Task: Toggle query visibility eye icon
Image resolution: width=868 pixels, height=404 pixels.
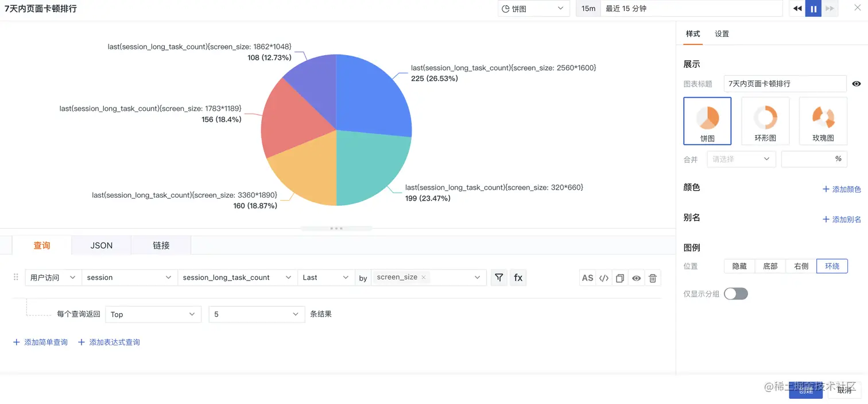Action: [x=636, y=278]
